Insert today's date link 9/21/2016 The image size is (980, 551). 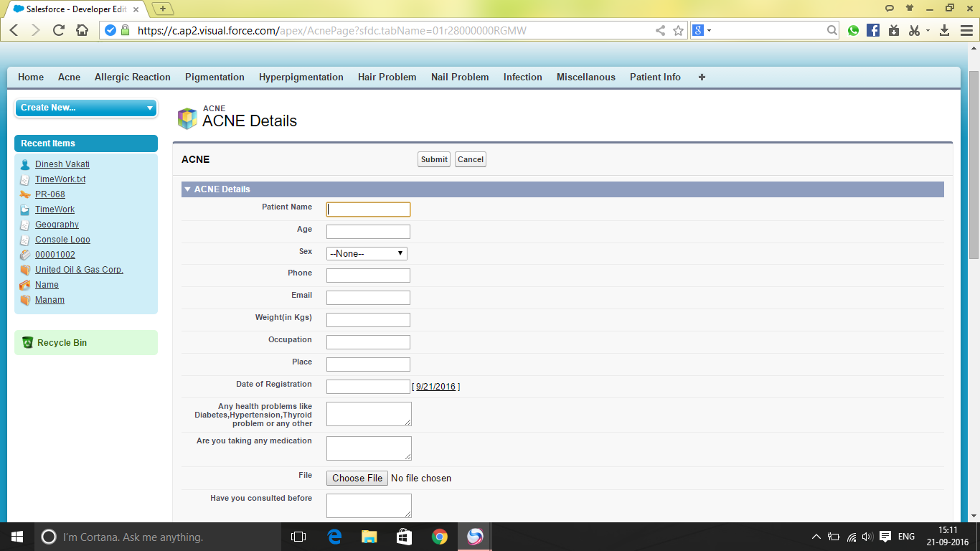[x=435, y=387]
